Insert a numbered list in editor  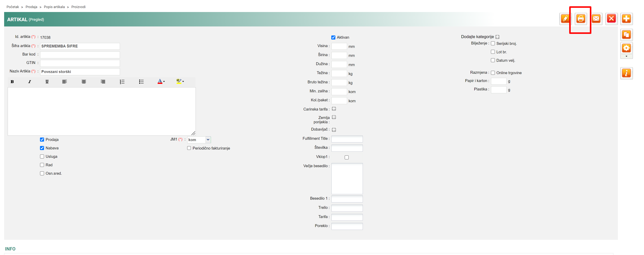click(x=122, y=82)
